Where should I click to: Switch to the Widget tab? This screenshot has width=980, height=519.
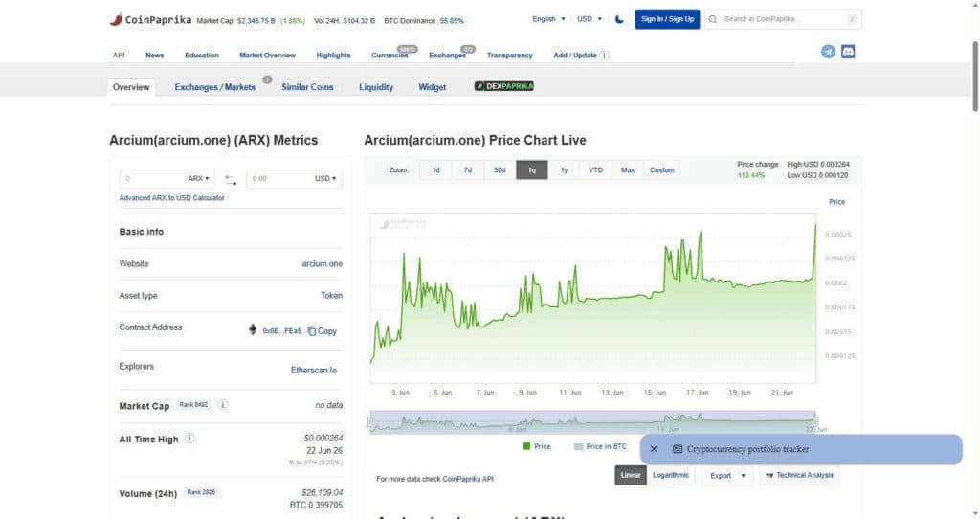433,87
